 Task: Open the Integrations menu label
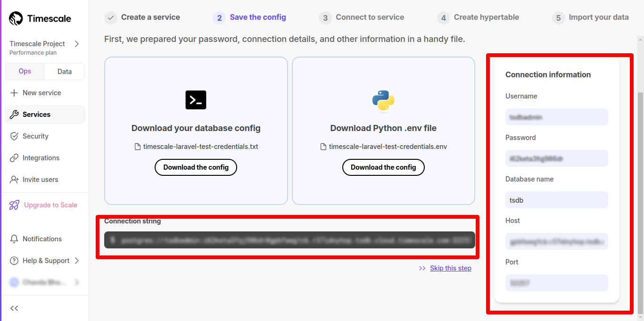pos(41,158)
